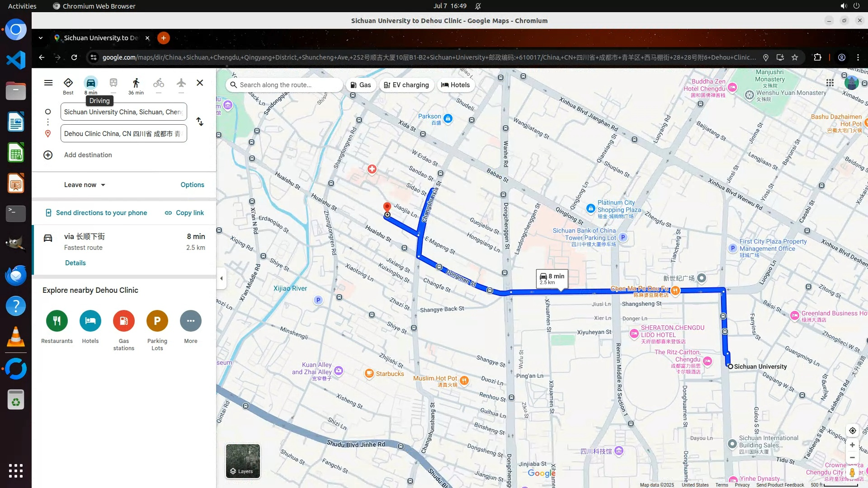Open the hamburger main menu
This screenshot has height=488, width=868.
[48, 83]
